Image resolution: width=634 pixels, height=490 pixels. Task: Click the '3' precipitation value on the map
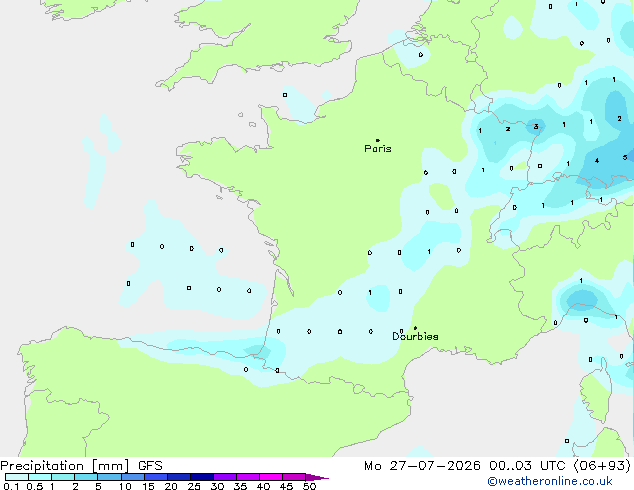click(536, 127)
